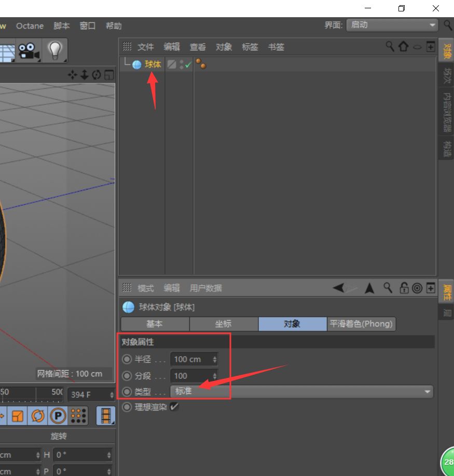This screenshot has width=454, height=476.
Task: Toggle the scale keyframe recording icon
Action: pyautogui.click(x=17, y=416)
